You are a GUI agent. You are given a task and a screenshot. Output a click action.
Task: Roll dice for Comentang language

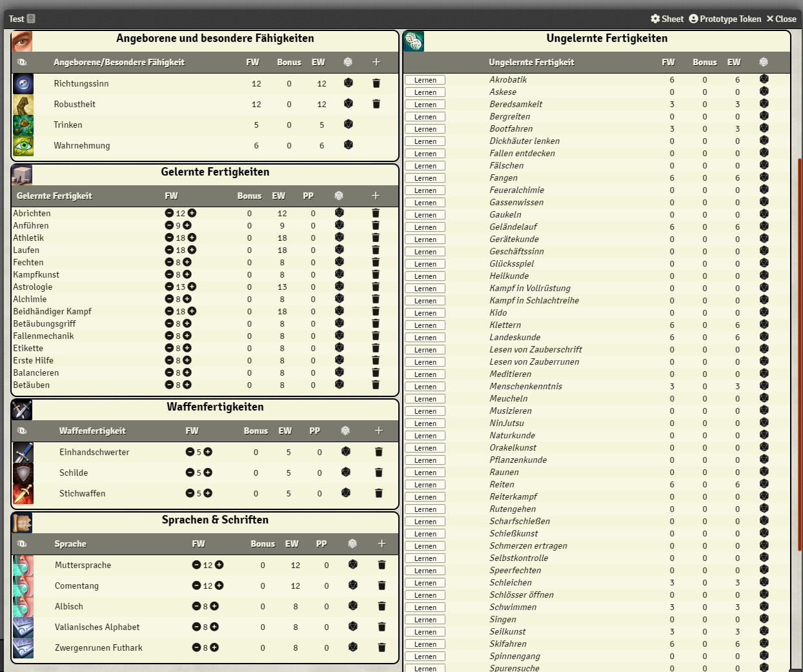pyautogui.click(x=352, y=585)
